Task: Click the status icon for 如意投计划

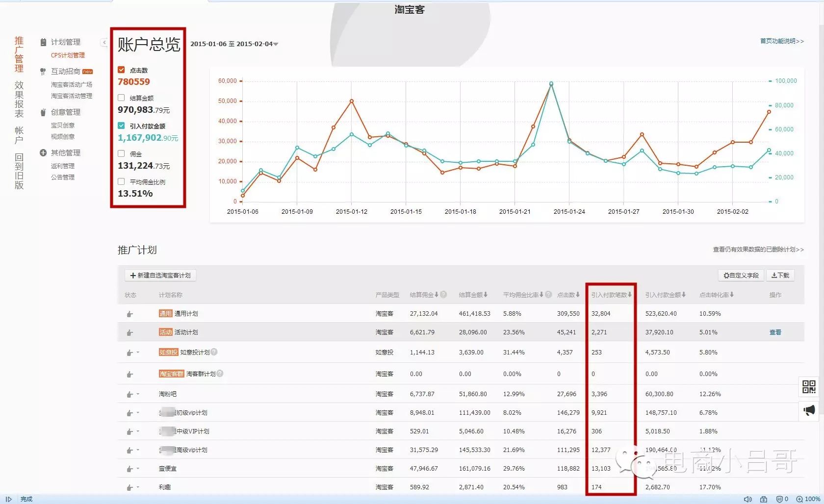Action: [129, 353]
